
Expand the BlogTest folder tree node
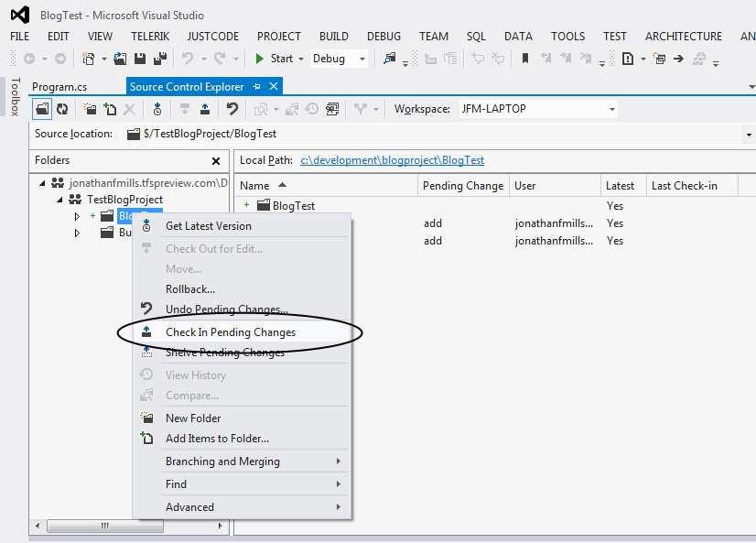pyautogui.click(x=77, y=216)
